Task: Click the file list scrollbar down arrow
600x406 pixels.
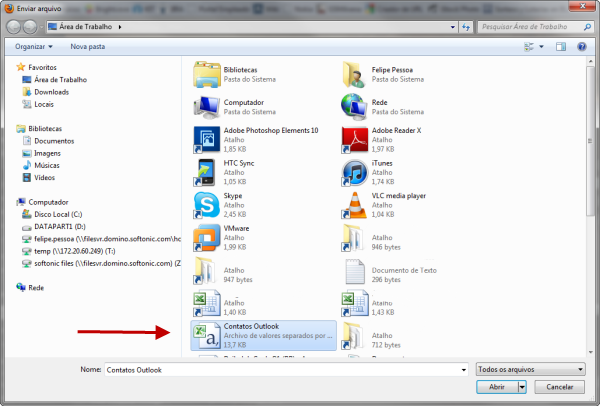Action: (x=591, y=352)
